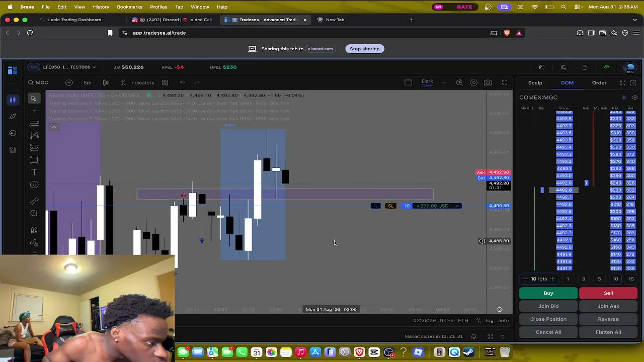The image size is (644, 362).
Task: Open the MGC symbol search
Action: [39, 82]
